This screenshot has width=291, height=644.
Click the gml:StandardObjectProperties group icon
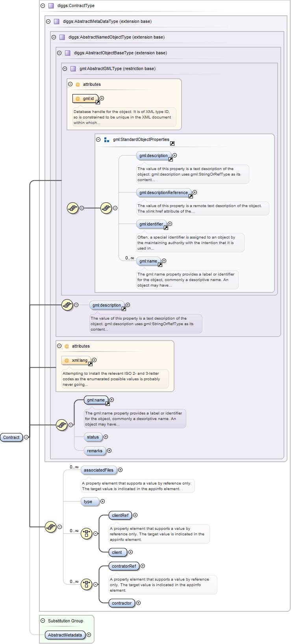click(107, 140)
